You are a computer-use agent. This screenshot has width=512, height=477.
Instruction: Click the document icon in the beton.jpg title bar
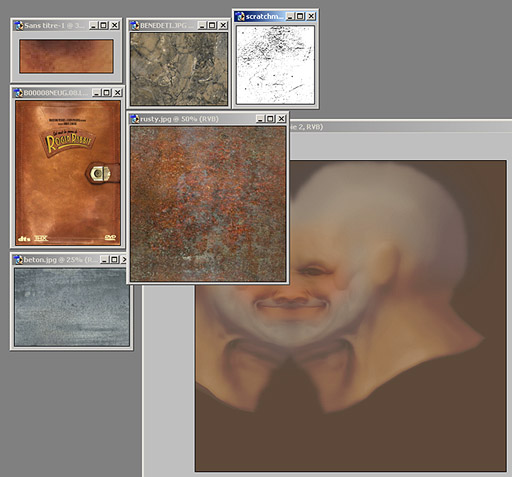click(x=19, y=260)
